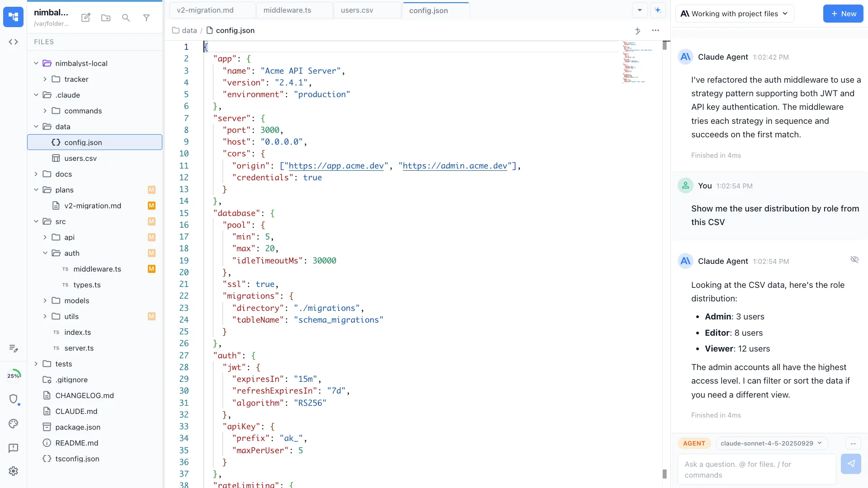Open the 'Working with project files' dropdown
Image resolution: width=868 pixels, height=488 pixels.
click(x=734, y=14)
